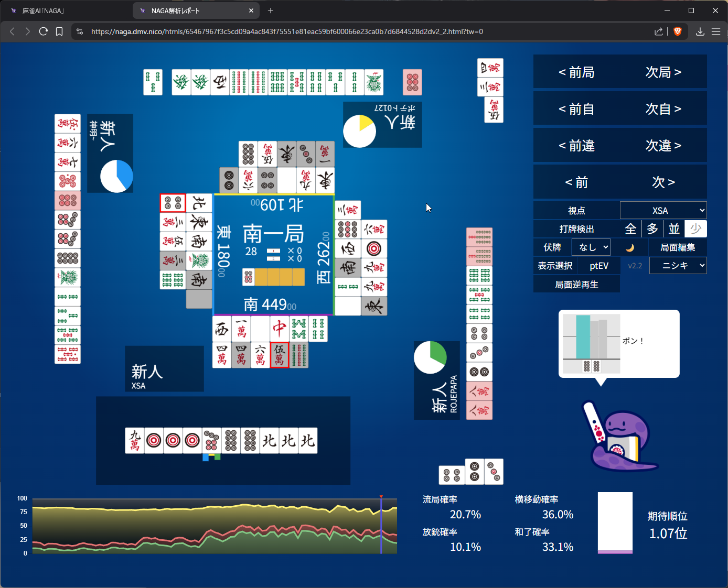This screenshot has width=728, height=588.
Task: Open the browser downloads icon
Action: (700, 31)
